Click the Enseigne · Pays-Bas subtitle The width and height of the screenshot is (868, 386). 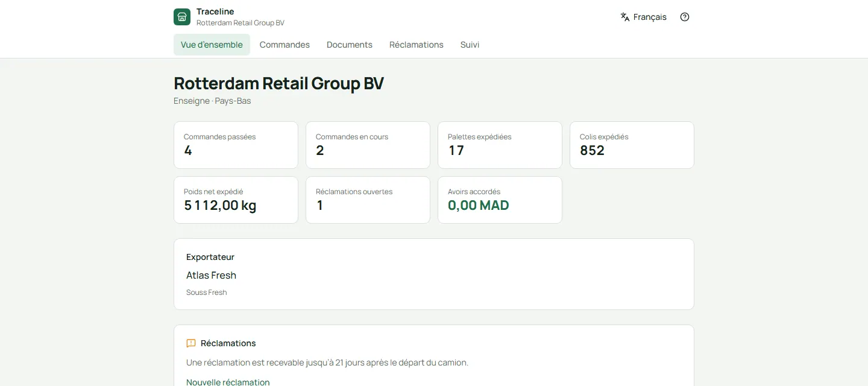click(x=212, y=101)
